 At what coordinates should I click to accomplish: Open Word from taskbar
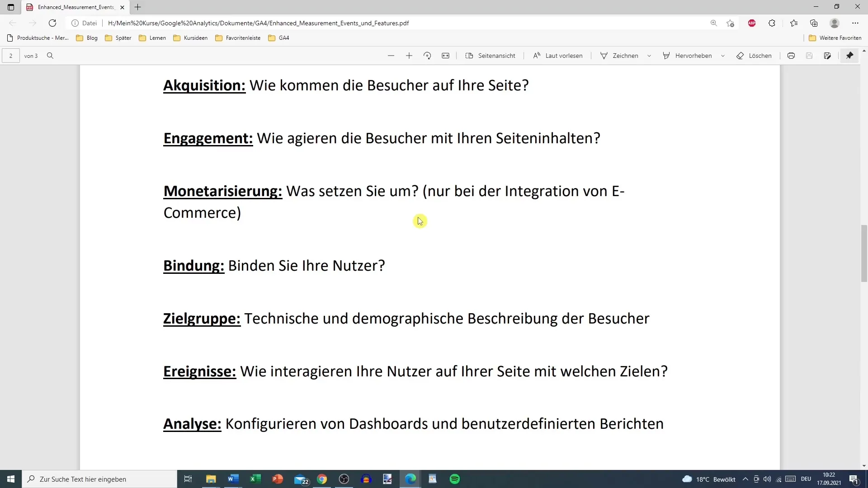click(x=233, y=479)
